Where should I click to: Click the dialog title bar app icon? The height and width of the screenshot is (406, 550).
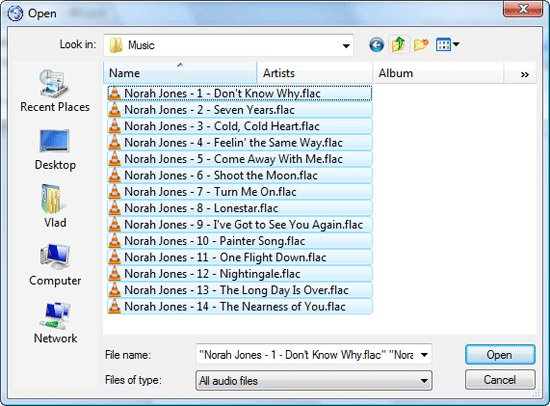pyautogui.click(x=15, y=13)
